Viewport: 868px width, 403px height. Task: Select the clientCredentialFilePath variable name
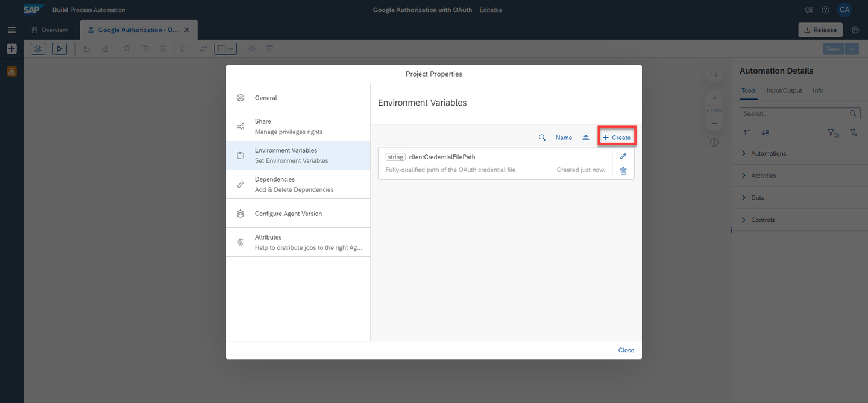[442, 157]
